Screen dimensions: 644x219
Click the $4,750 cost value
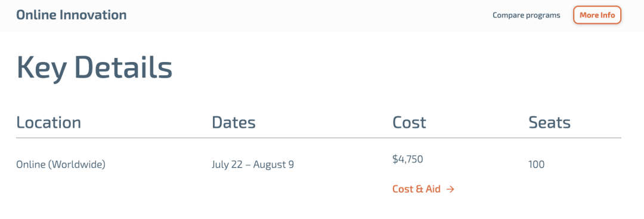pyautogui.click(x=408, y=159)
